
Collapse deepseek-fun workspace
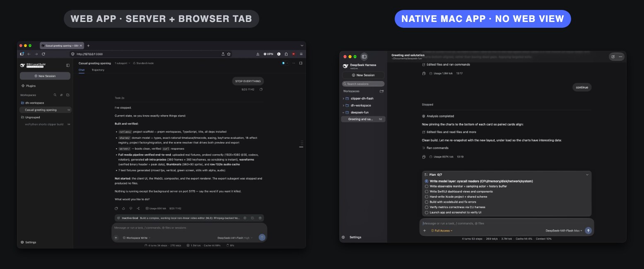(343, 112)
